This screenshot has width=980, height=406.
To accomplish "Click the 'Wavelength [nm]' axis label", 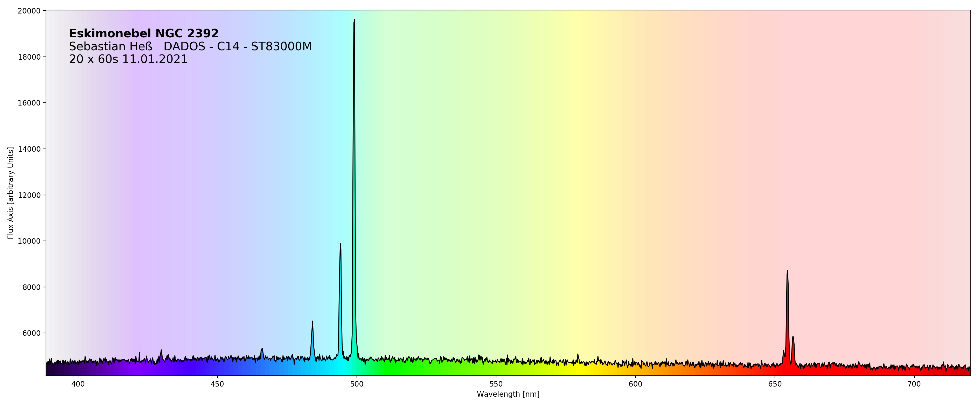I will click(508, 394).
